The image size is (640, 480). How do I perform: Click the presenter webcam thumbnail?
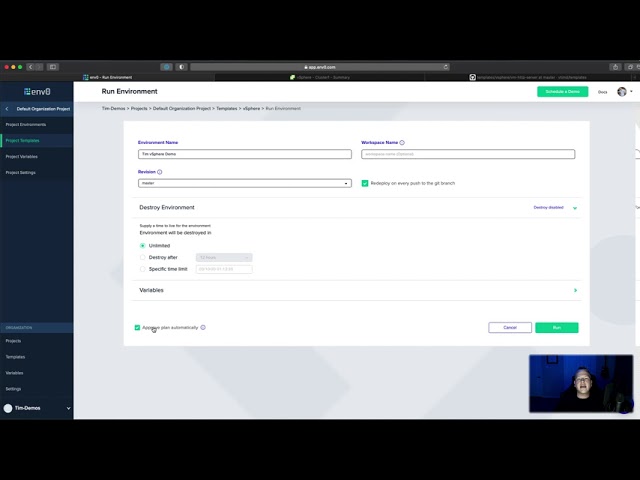(x=581, y=383)
